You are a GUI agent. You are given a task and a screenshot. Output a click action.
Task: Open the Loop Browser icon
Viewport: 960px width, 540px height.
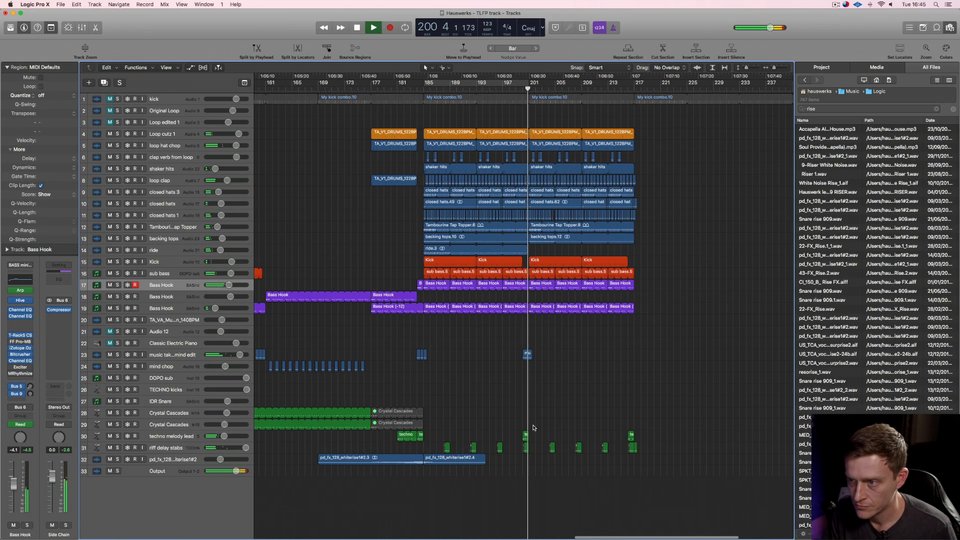point(936,28)
